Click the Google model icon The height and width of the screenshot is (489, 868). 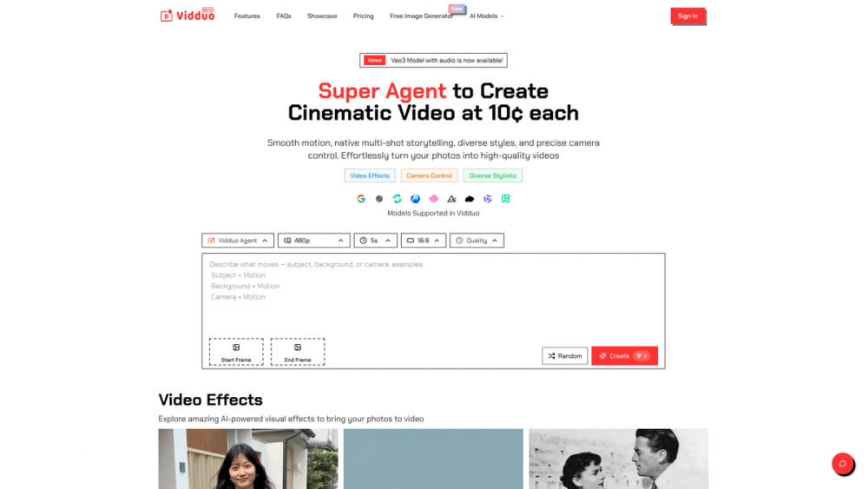[x=361, y=199]
